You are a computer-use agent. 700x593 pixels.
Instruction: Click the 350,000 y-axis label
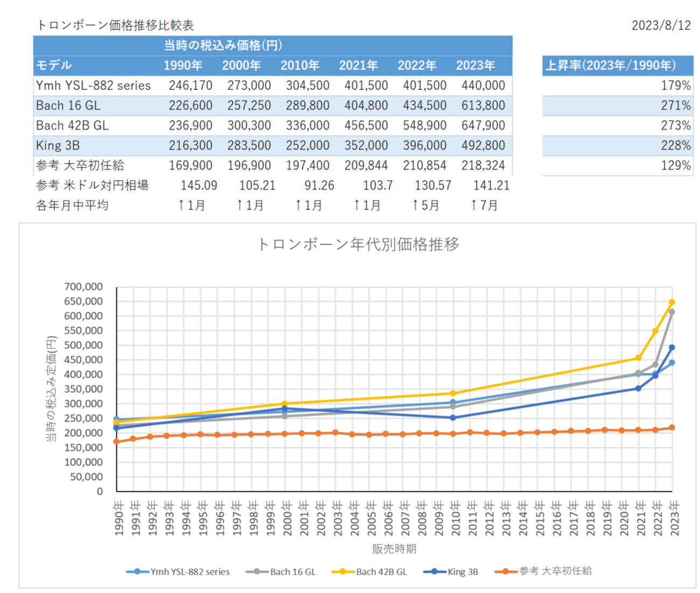[83, 389]
